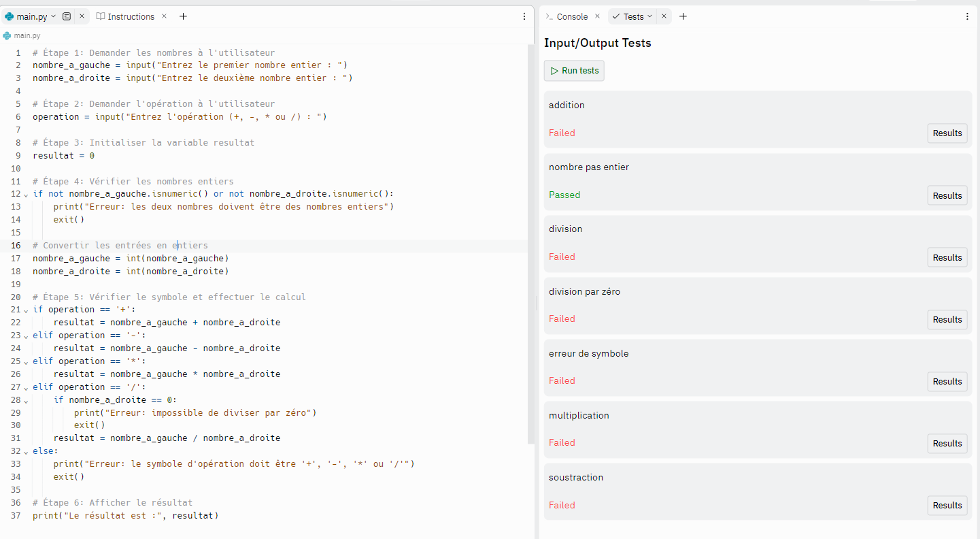The width and height of the screenshot is (980, 539).
Task: Open the right pane three-dot menu
Action: pyautogui.click(x=967, y=16)
